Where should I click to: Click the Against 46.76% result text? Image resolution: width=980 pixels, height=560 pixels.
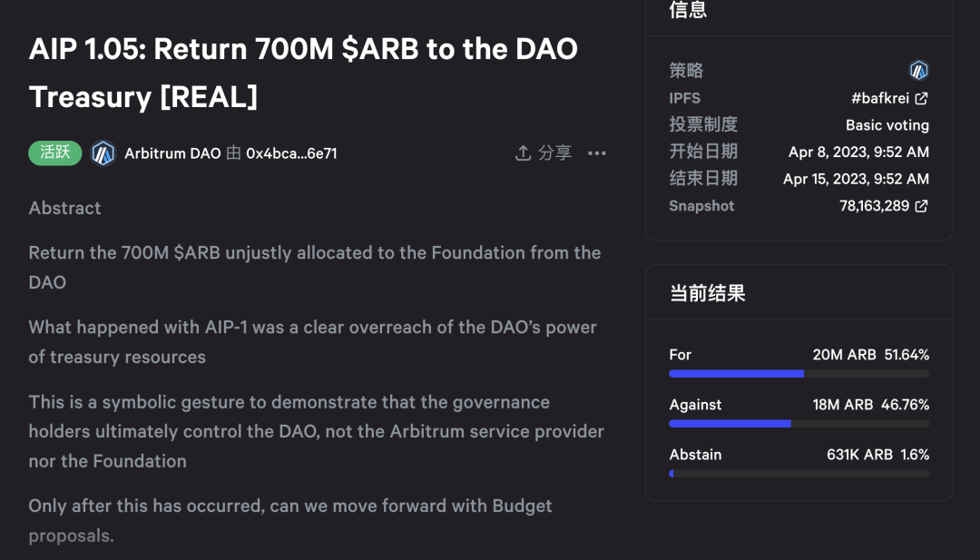pyautogui.click(x=905, y=405)
